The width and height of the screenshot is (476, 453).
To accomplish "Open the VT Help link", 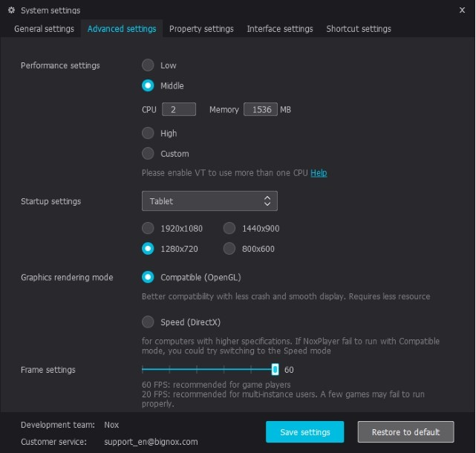I will tap(319, 173).
